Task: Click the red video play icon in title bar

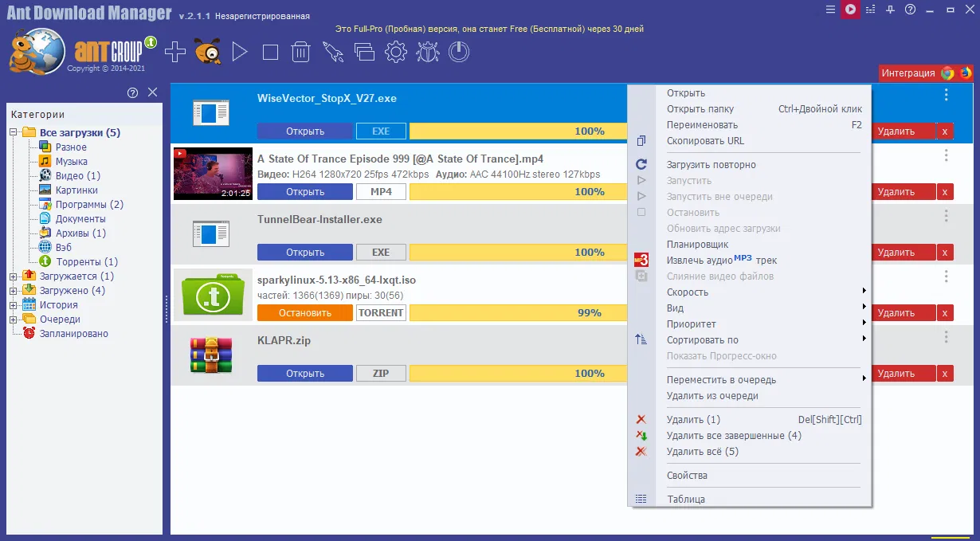Action: pos(851,10)
